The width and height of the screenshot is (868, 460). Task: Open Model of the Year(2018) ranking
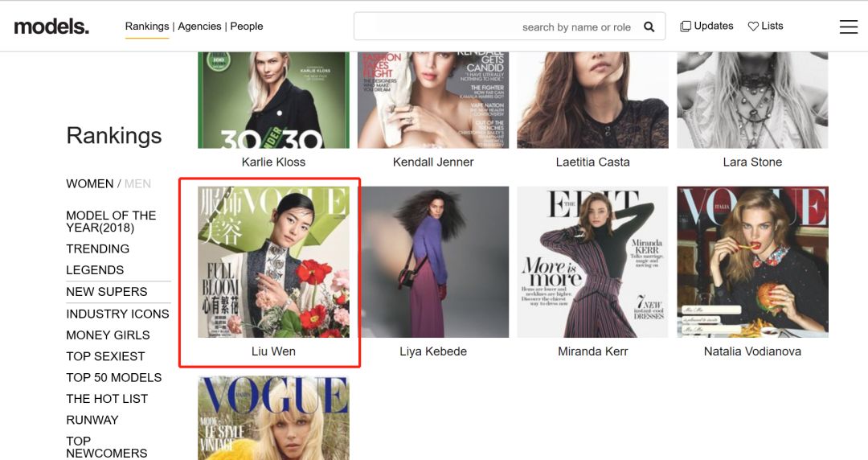pos(111,222)
